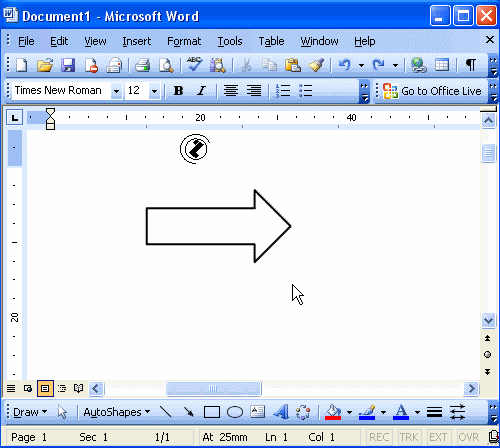The image size is (500, 448).
Task: Click Go to Office Live button
Action: [x=432, y=91]
